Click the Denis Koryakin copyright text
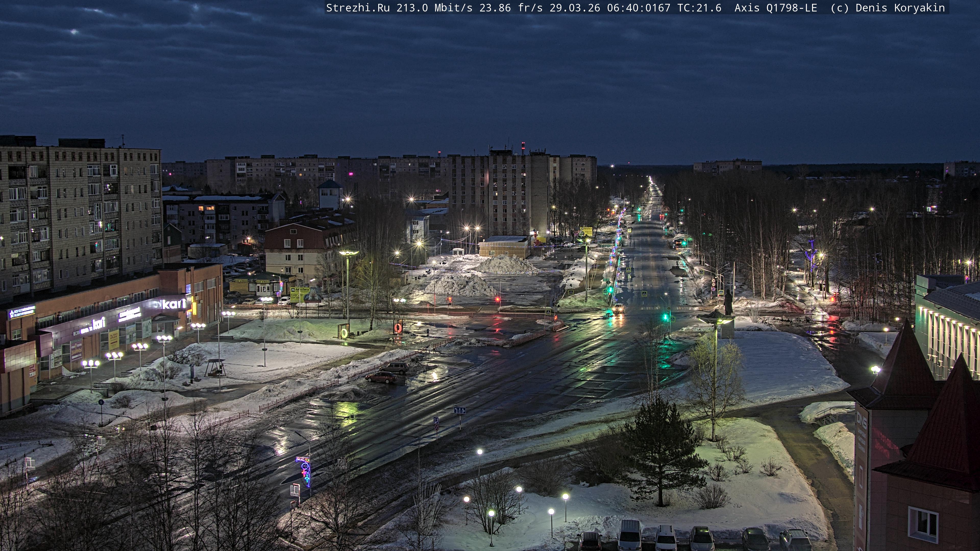Screen dimensions: 980x551 click(x=900, y=8)
